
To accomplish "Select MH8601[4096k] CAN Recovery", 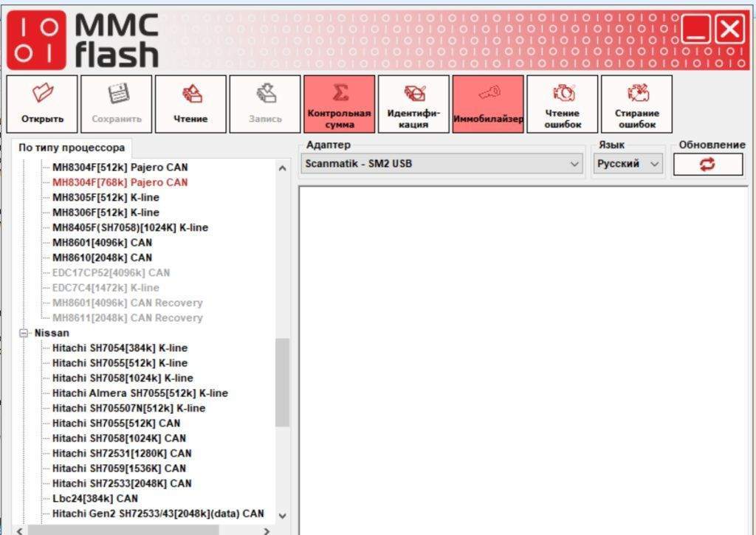I will [127, 303].
